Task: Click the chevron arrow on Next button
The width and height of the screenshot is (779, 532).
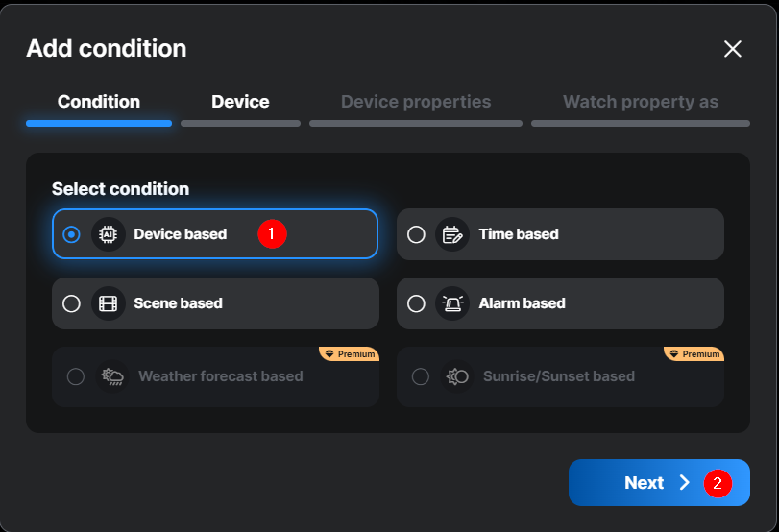Action: coord(685,483)
